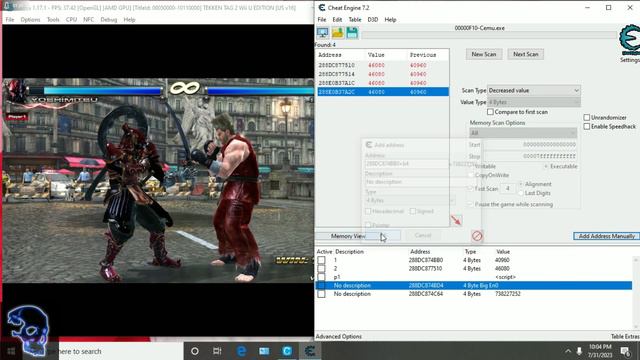Screen dimensions: 640x360
Task: Open Cortana circle icon on taskbar
Action: [195, 351]
